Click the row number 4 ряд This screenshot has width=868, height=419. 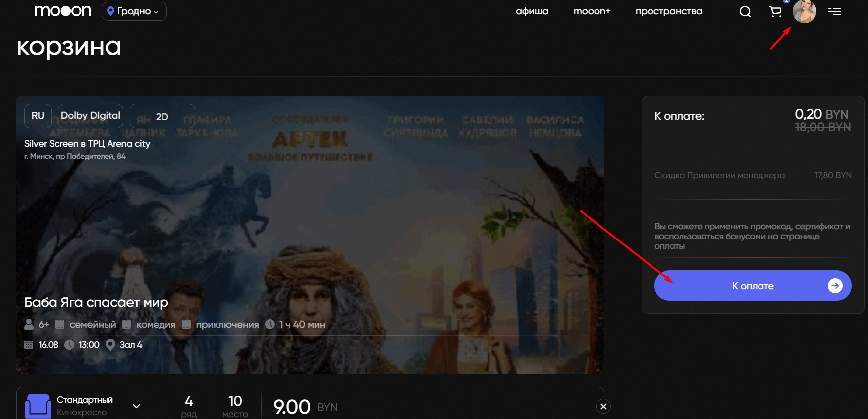[189, 406]
